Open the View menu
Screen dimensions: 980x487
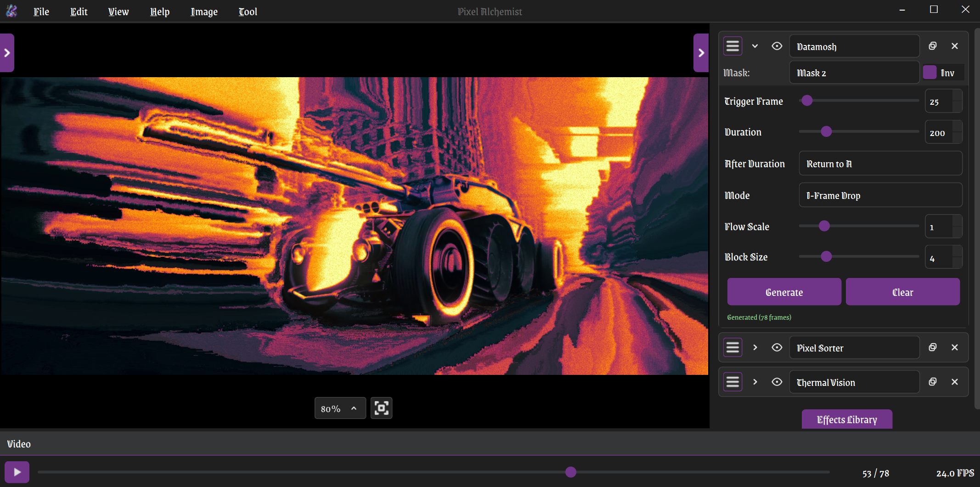(118, 11)
